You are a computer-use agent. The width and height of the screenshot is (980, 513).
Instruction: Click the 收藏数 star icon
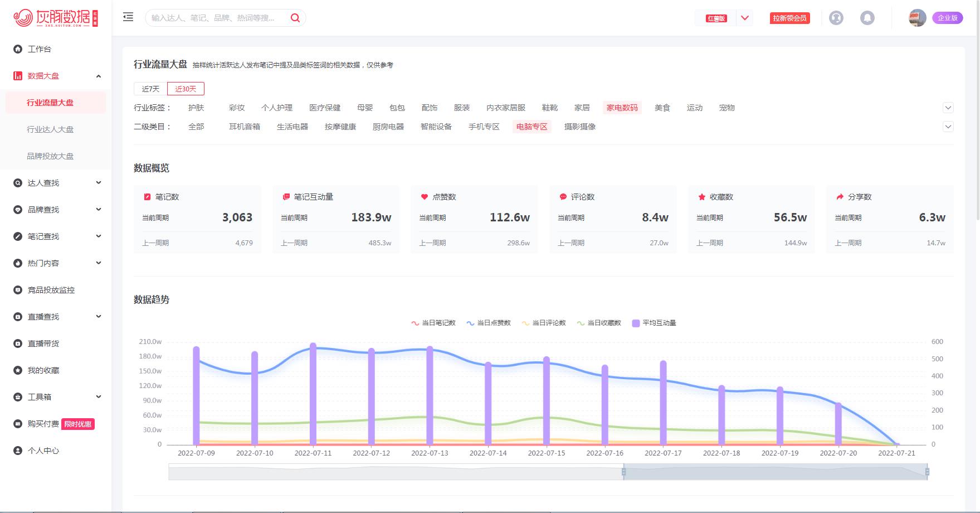pyautogui.click(x=702, y=197)
